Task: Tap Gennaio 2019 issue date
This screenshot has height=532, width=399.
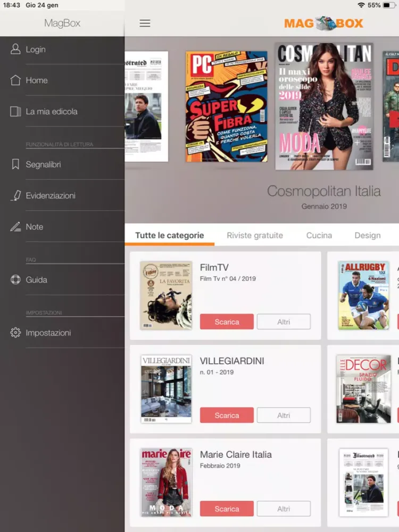Action: (324, 206)
